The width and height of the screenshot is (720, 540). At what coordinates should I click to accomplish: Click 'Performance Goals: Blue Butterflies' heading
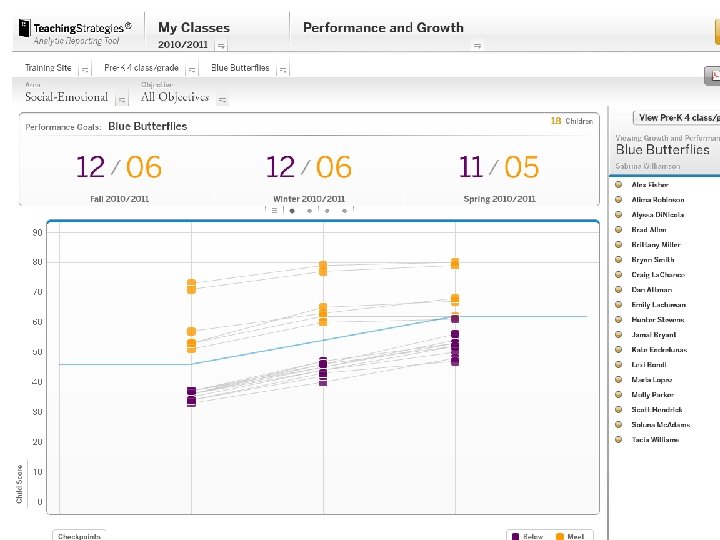click(106, 126)
